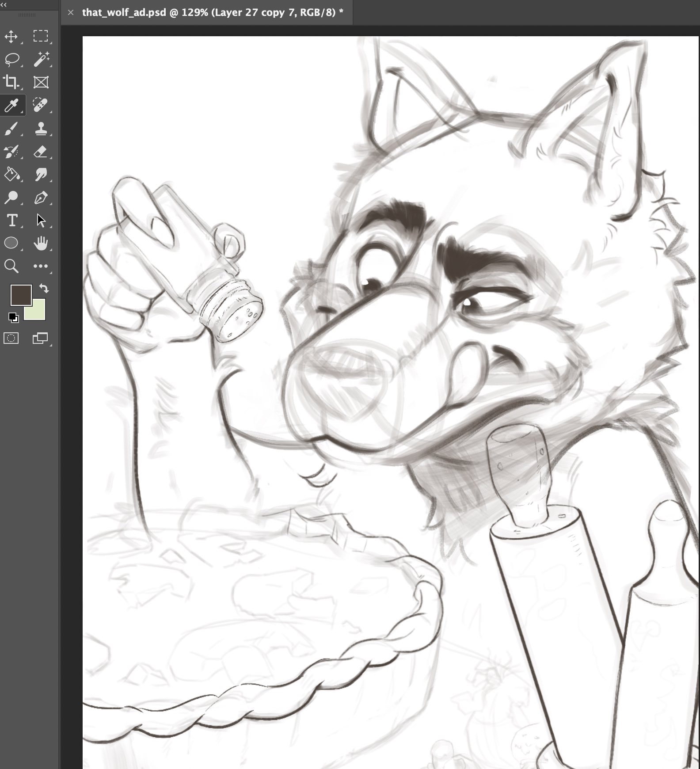The height and width of the screenshot is (769, 700).
Task: Select the Lasso tool
Action: (x=11, y=59)
